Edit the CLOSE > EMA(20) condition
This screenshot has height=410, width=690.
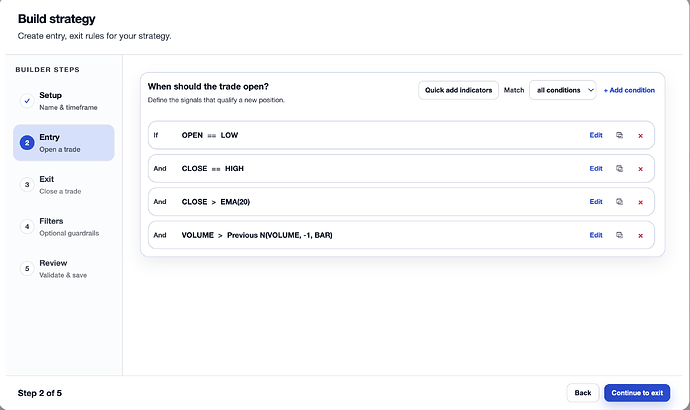[596, 201]
